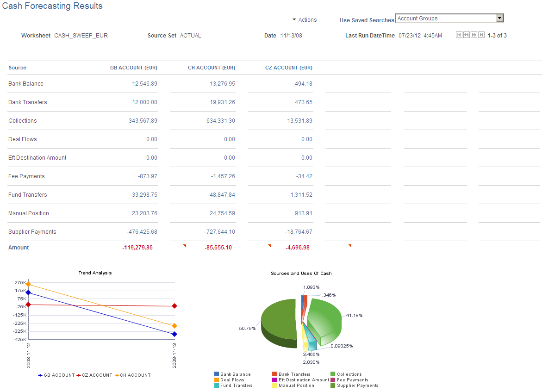Select the CZ ACCOUNT (EUR) column header

click(x=288, y=67)
